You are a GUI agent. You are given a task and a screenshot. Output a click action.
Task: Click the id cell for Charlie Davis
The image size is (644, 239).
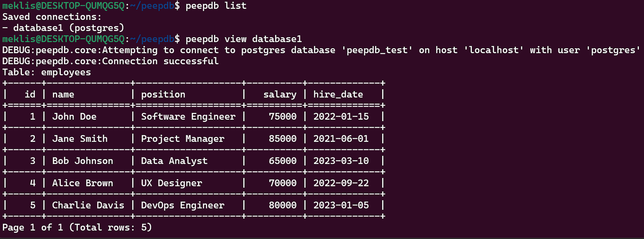[x=33, y=205]
